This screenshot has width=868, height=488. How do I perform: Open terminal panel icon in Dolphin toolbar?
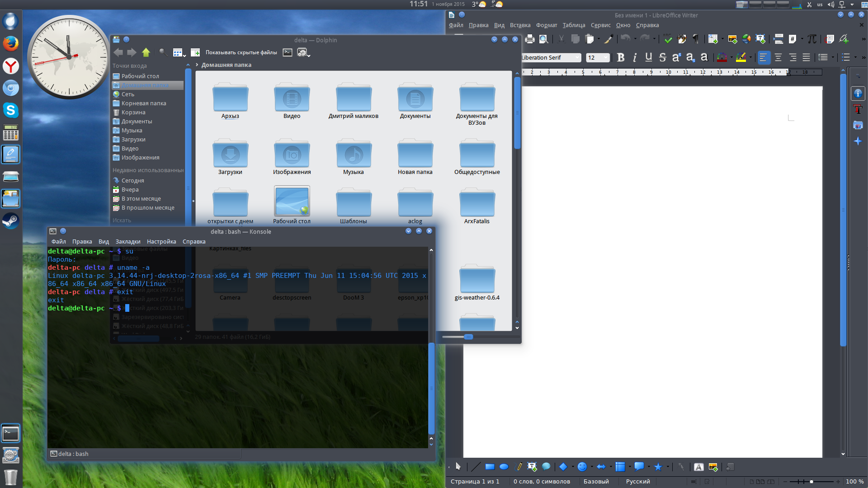[x=288, y=53]
